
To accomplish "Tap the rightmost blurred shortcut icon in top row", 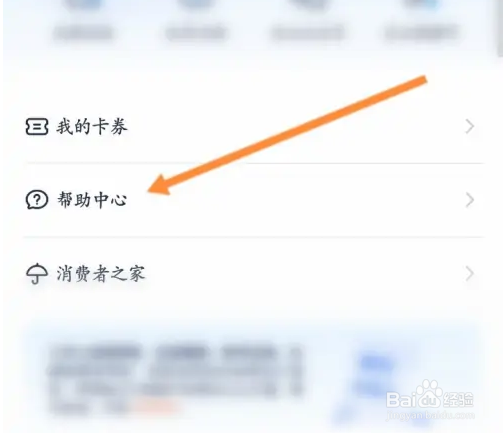I will click(421, 5).
